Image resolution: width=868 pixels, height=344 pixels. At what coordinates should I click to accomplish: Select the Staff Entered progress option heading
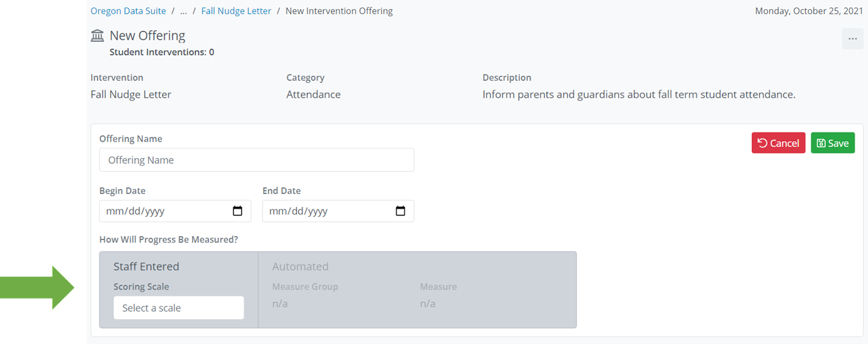(146, 267)
